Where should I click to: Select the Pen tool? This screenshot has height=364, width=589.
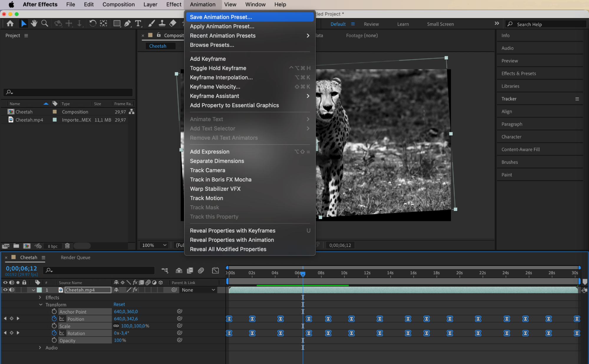point(127,24)
